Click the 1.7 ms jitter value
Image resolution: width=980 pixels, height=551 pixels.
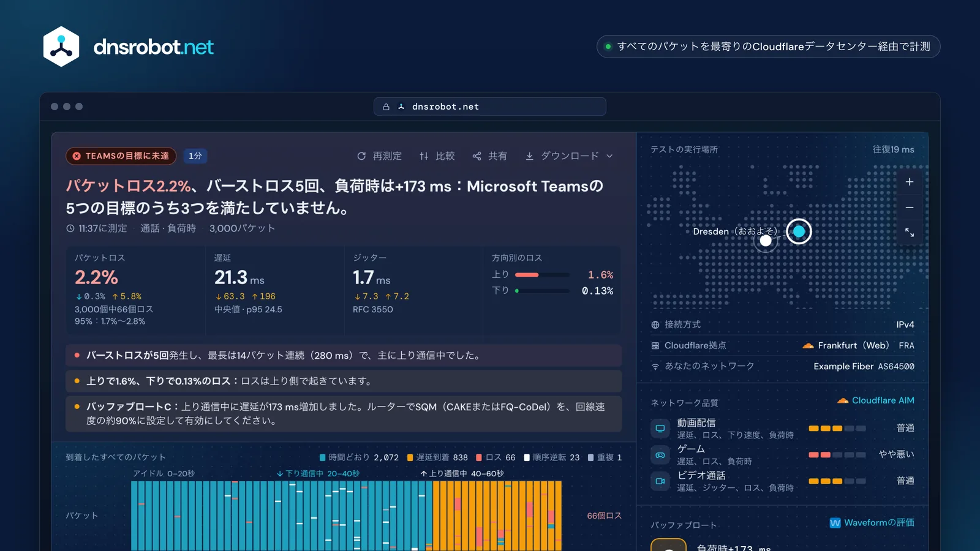click(371, 277)
